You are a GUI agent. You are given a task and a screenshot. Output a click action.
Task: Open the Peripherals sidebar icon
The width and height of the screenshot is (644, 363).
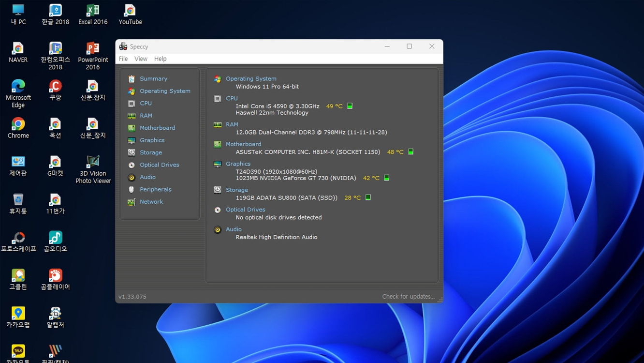coord(132,189)
